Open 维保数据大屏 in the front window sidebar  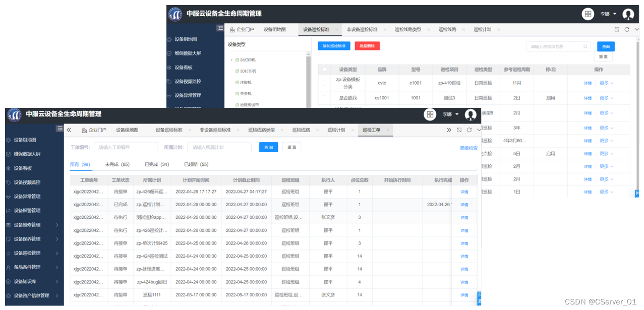coord(27,154)
